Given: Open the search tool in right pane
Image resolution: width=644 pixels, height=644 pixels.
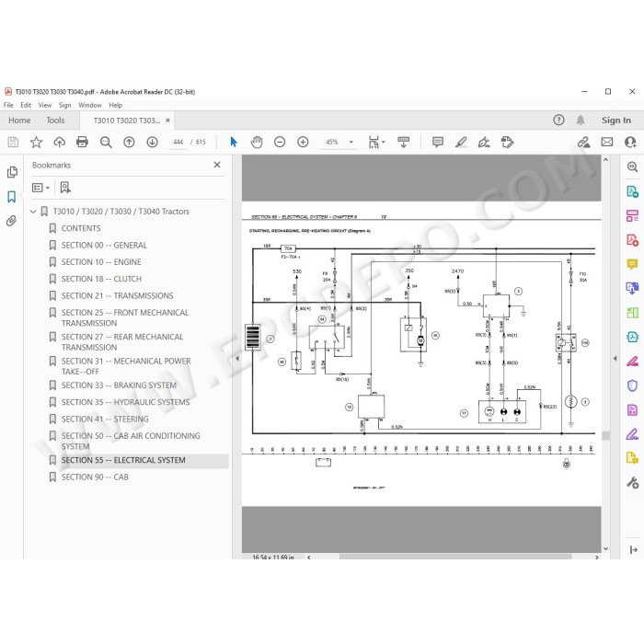Looking at the screenshot, I should [x=632, y=167].
